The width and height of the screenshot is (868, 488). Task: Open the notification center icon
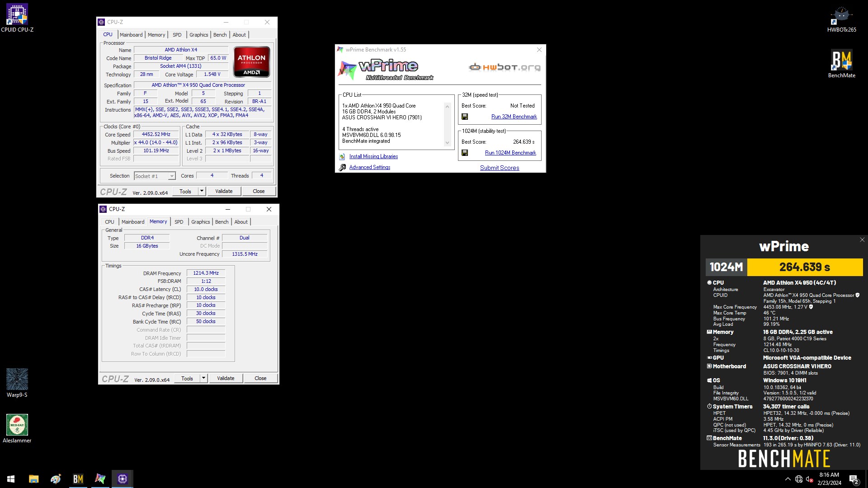(x=854, y=479)
